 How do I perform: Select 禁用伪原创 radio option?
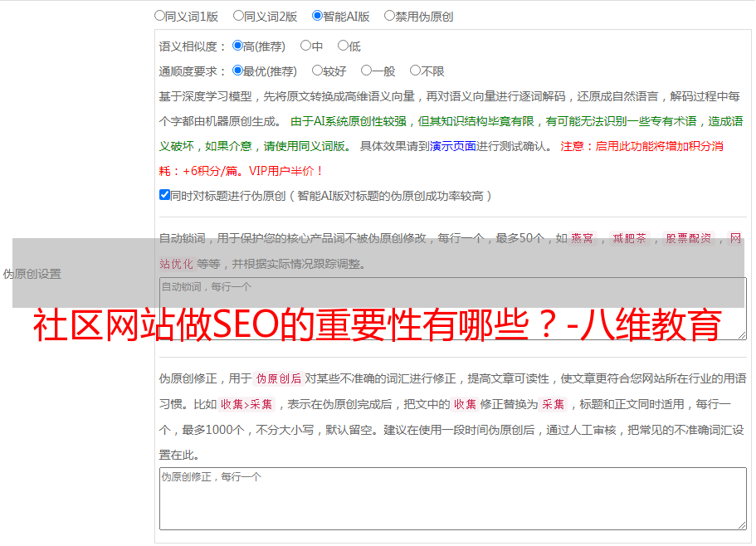389,16
